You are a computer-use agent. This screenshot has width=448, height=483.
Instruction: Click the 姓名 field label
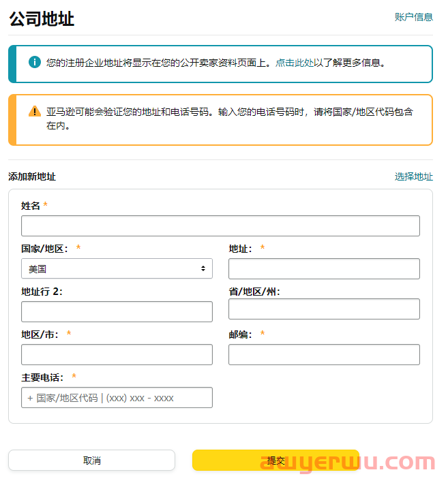[x=31, y=206]
